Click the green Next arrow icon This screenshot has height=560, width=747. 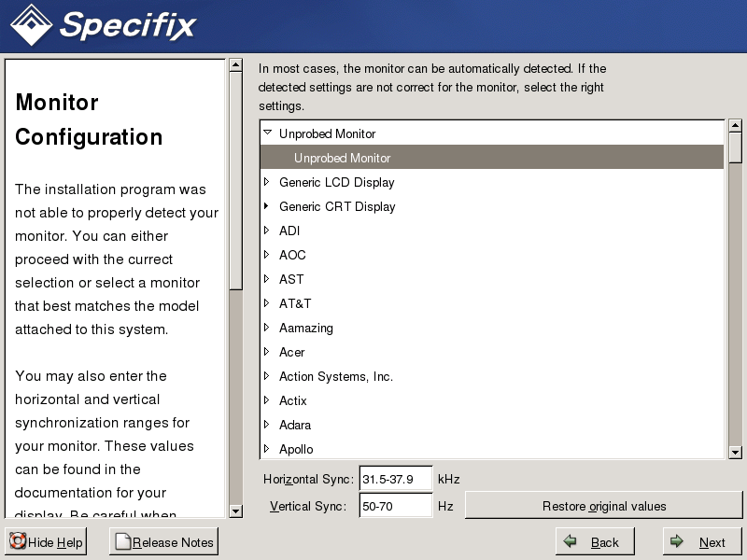pyautogui.click(x=677, y=542)
